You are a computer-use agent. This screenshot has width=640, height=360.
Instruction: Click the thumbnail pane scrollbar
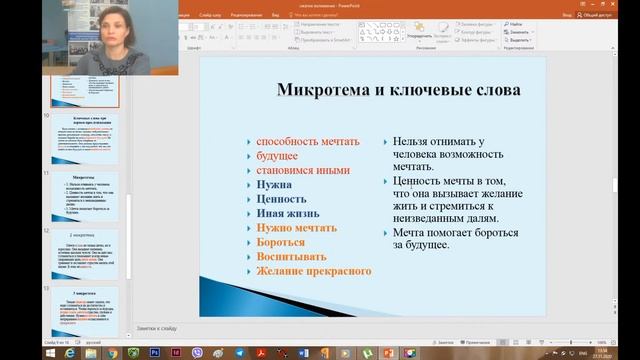point(129,236)
